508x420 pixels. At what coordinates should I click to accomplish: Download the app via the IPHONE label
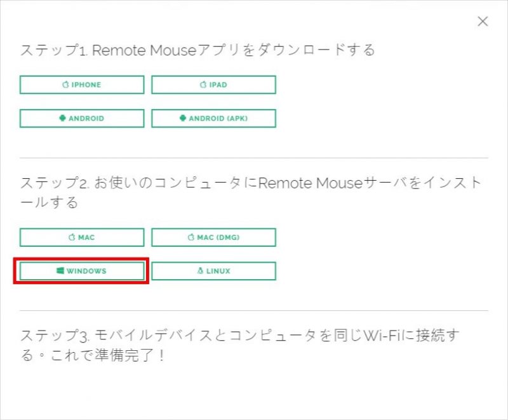click(x=86, y=84)
